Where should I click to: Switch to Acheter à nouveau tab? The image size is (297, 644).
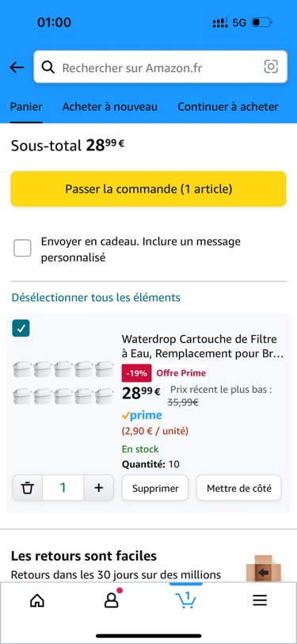pos(109,107)
